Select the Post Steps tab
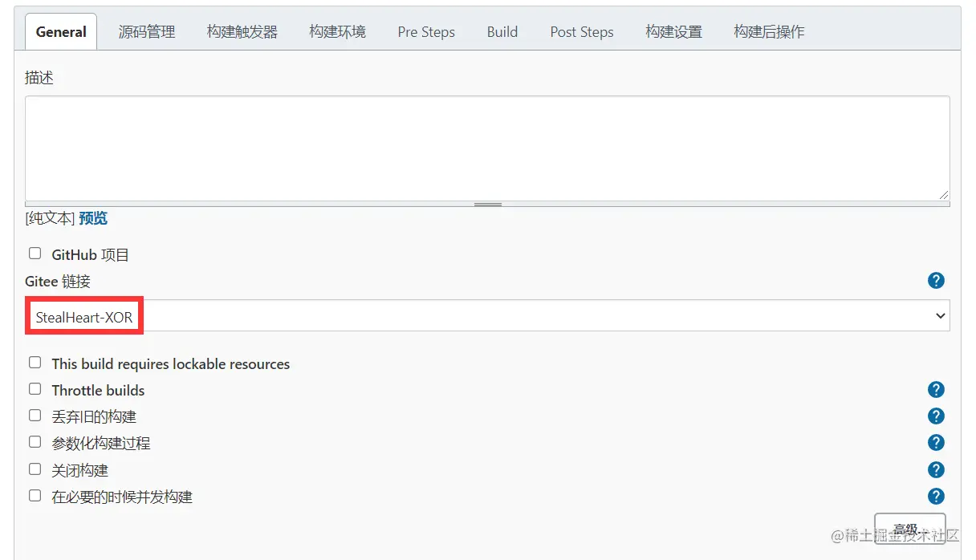 coord(582,32)
